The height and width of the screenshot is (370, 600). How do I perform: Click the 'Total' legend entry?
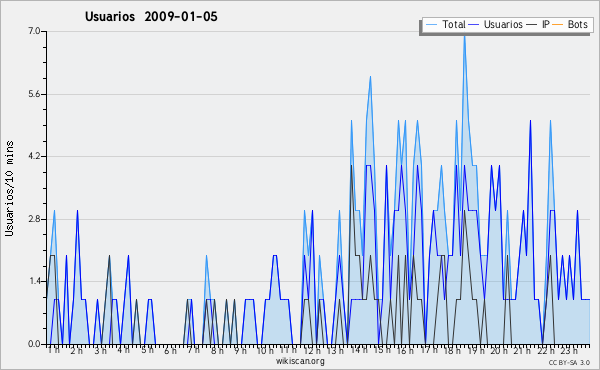coord(445,25)
